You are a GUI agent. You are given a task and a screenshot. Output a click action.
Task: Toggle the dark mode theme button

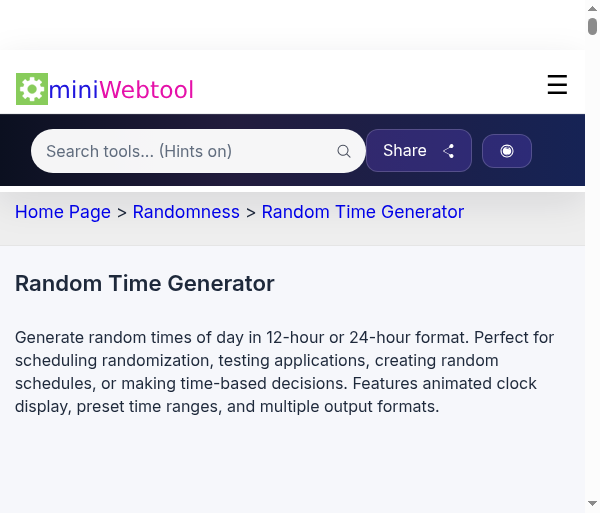point(507,151)
